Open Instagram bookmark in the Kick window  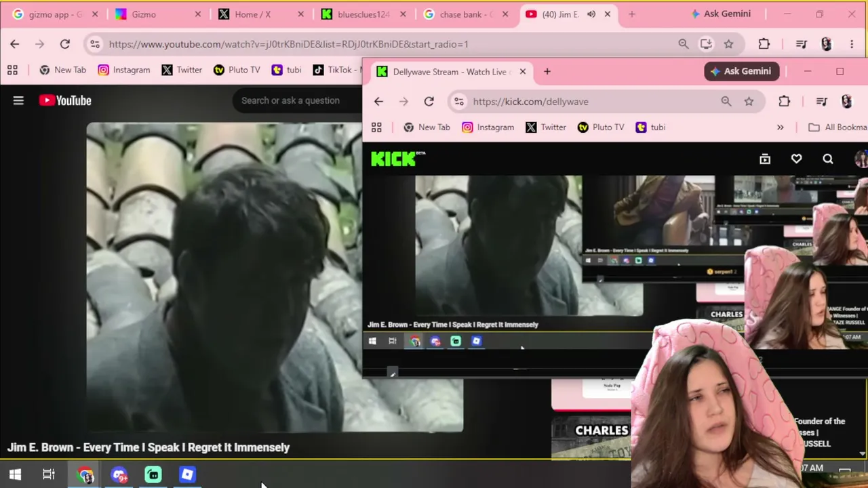coord(488,127)
